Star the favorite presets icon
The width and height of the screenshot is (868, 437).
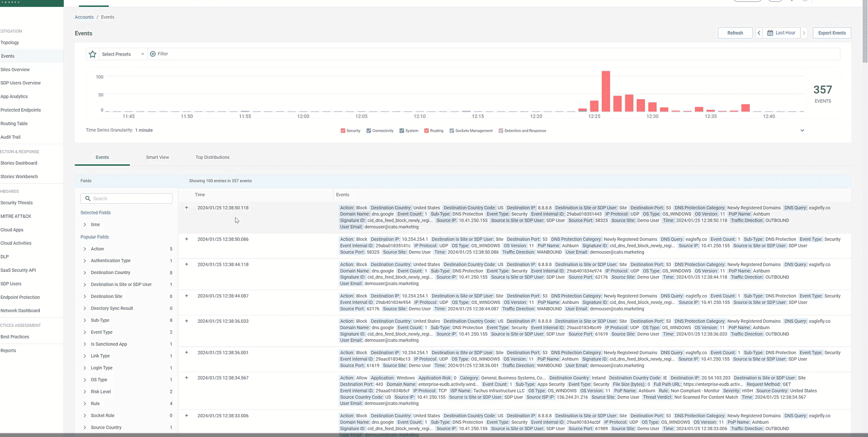[93, 54]
